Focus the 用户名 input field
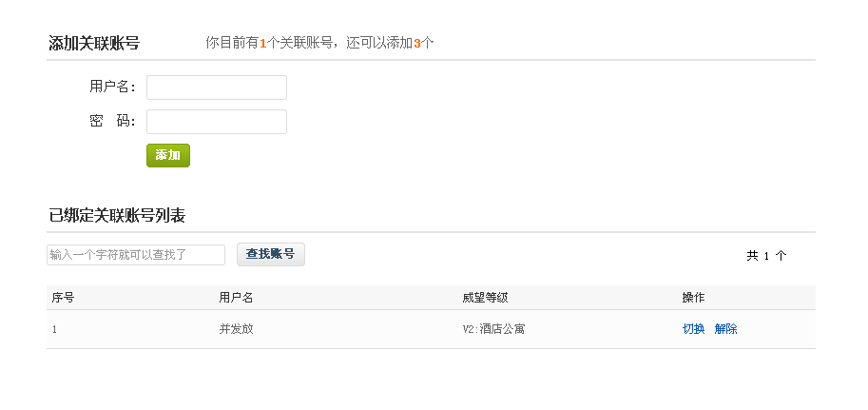The image size is (868, 410). (217, 88)
